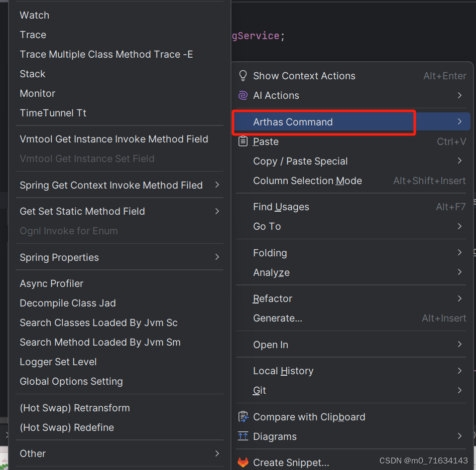Click the flame icon next to Create Snippet
476x470 pixels.
tap(243, 462)
